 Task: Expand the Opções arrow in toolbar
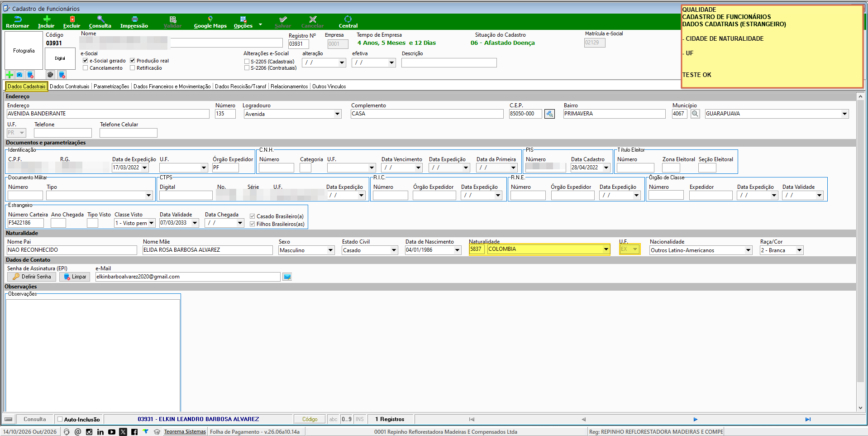point(260,24)
